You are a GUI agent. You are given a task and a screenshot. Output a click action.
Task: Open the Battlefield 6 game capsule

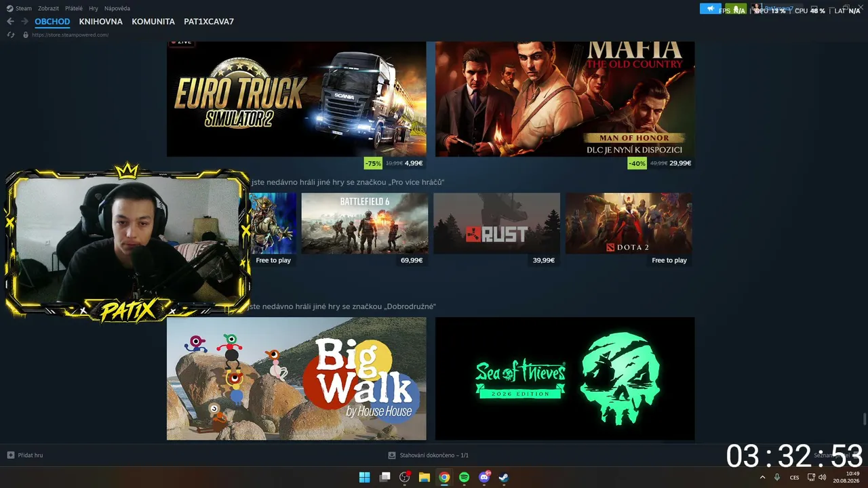point(365,223)
